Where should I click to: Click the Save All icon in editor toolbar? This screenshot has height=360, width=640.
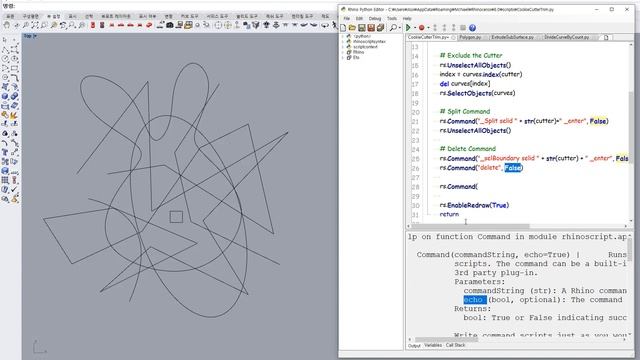click(x=380, y=28)
